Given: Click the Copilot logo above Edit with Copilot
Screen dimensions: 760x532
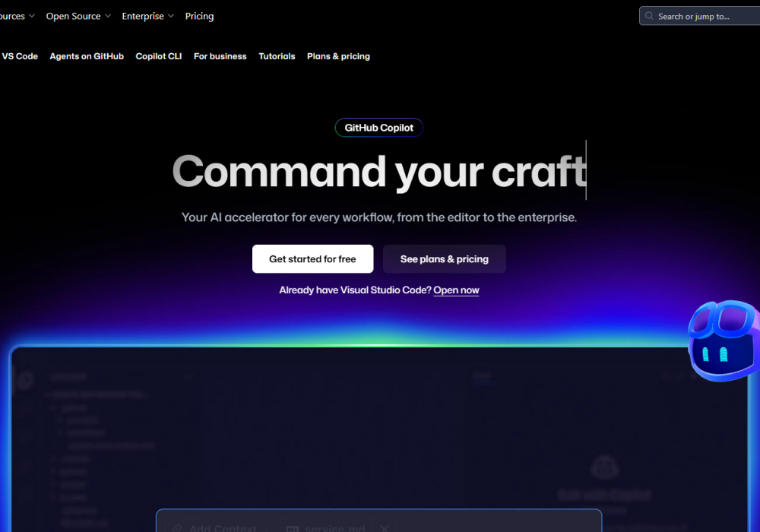Looking at the screenshot, I should (x=604, y=466).
